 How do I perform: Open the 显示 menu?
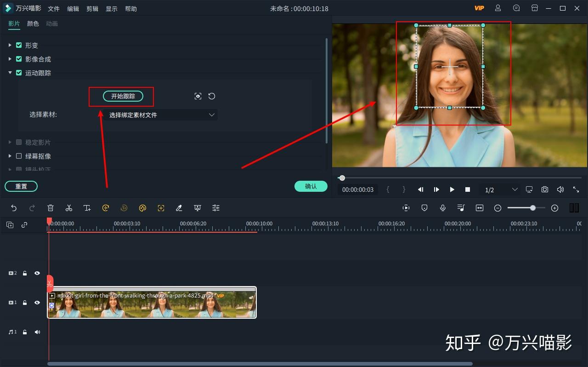click(112, 9)
